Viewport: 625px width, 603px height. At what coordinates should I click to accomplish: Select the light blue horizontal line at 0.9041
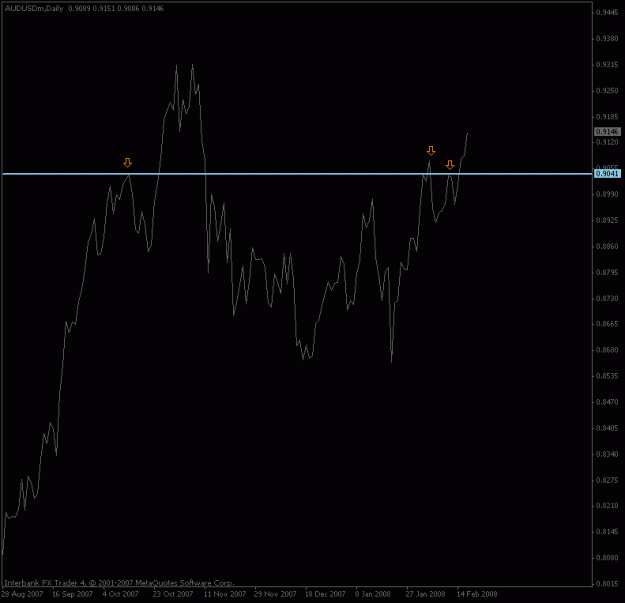[297, 174]
